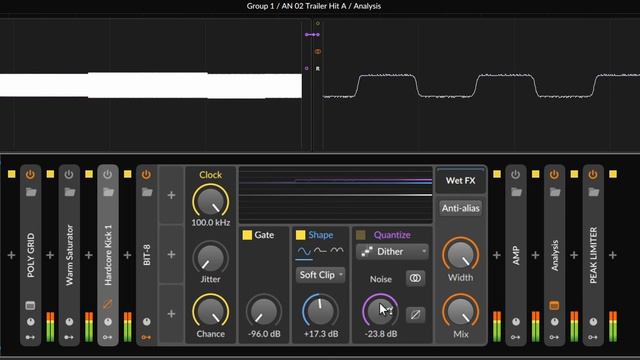The width and height of the screenshot is (640, 360).
Task: Click the Analysis routing arrow icon
Action: click(554, 337)
